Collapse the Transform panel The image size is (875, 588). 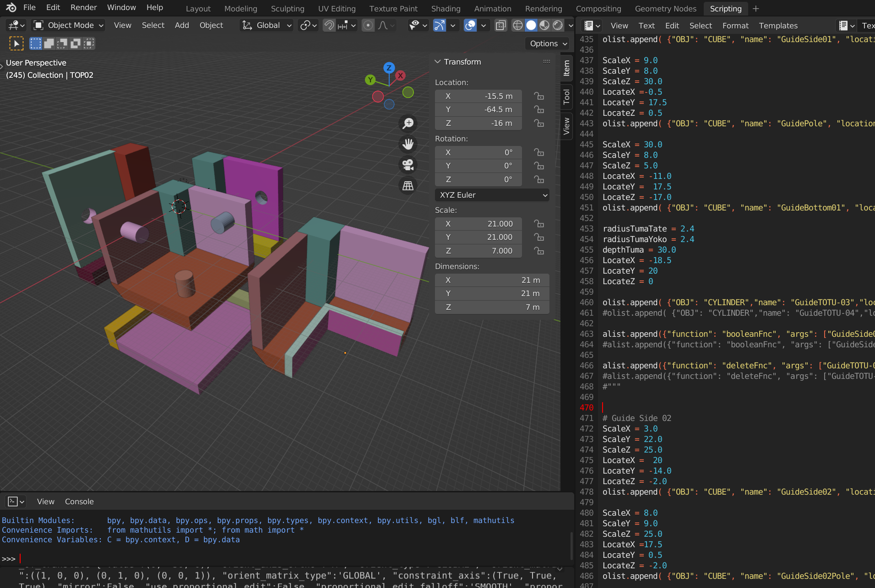click(438, 62)
